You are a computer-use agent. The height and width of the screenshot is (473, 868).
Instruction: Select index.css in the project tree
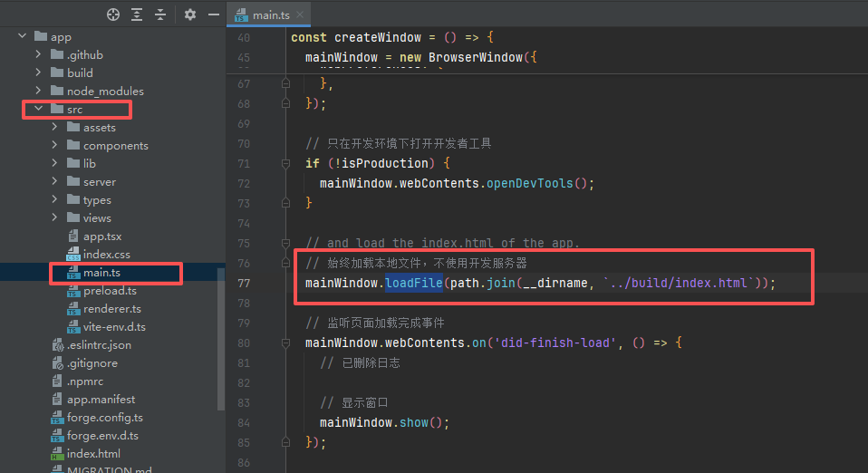click(x=107, y=255)
